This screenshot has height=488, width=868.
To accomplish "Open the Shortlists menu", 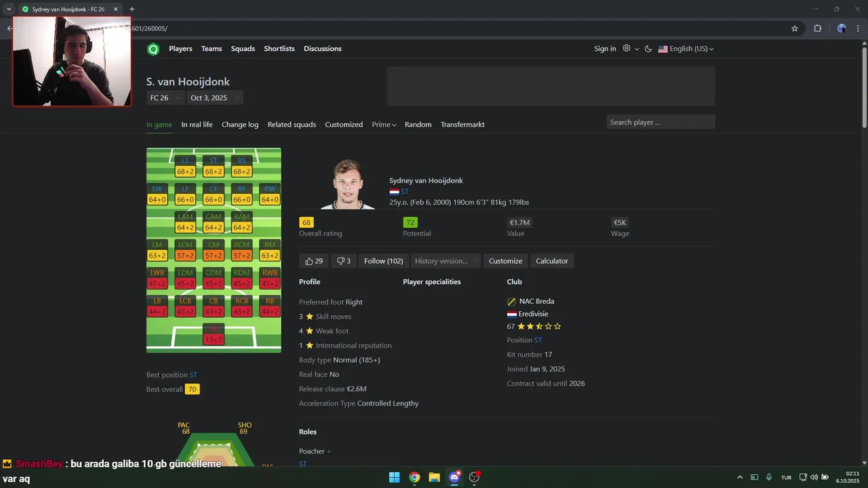I will click(x=279, y=49).
